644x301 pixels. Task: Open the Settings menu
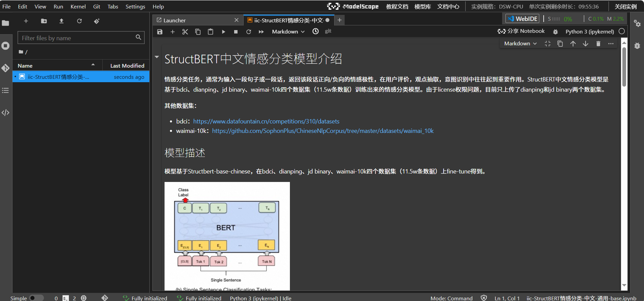tap(135, 6)
